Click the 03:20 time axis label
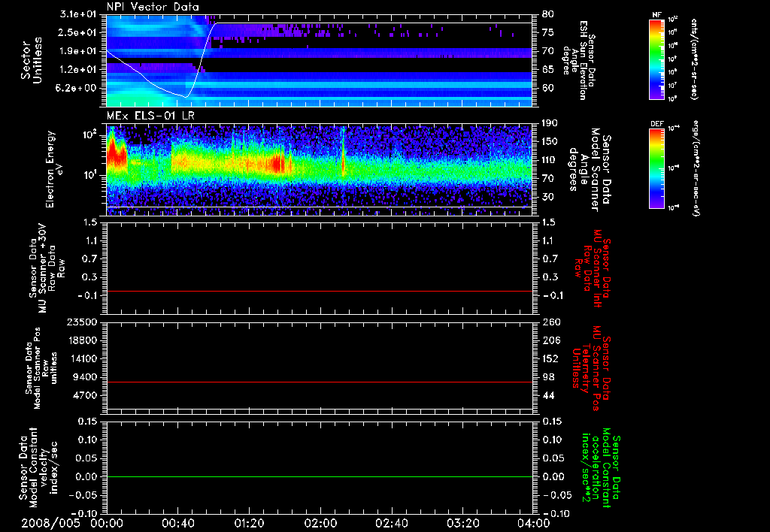This screenshot has height=532, width=770. click(462, 523)
